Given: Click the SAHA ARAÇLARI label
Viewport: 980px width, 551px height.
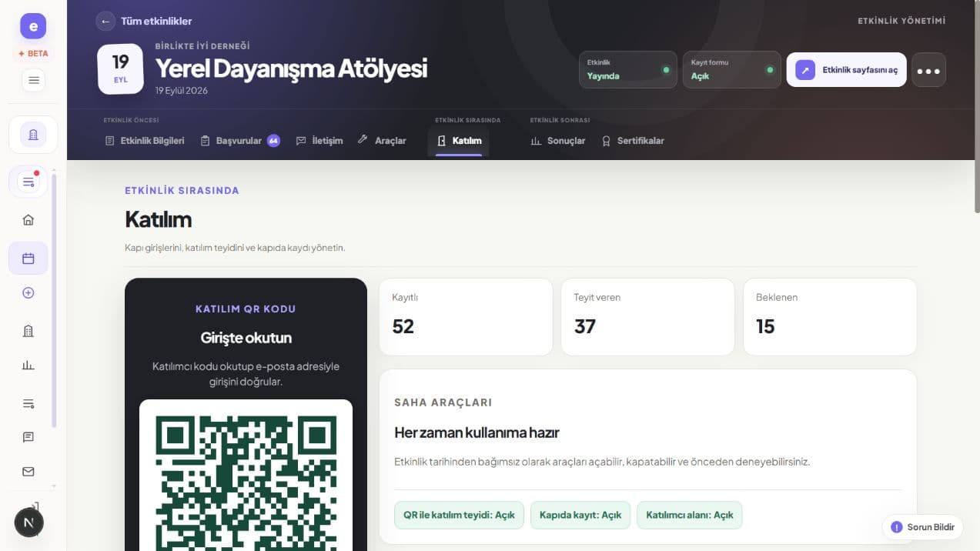Looking at the screenshot, I should [x=443, y=402].
